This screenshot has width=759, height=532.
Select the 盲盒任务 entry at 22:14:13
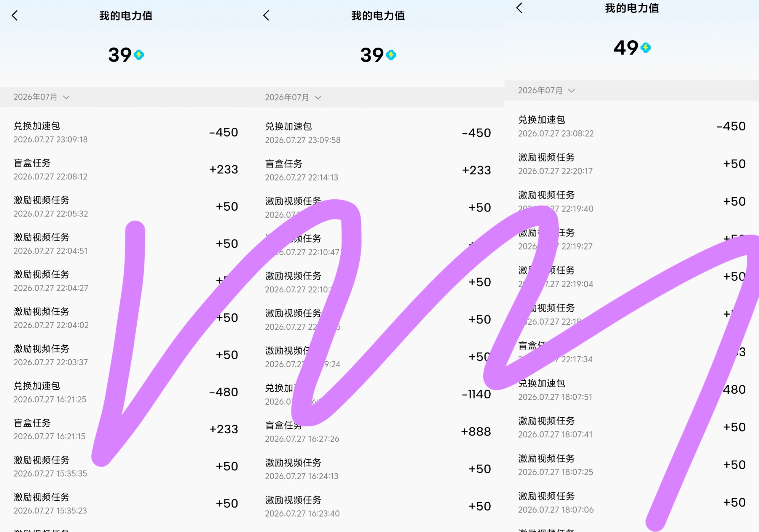click(x=378, y=170)
